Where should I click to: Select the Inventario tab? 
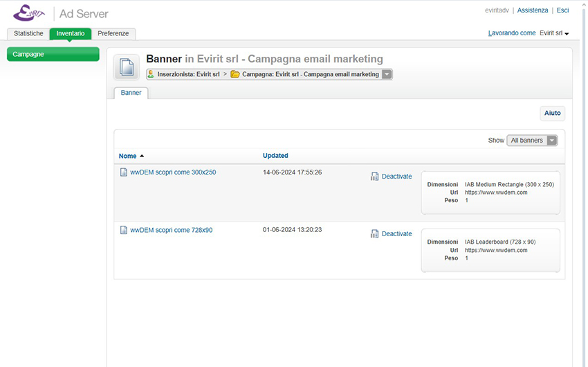pyautogui.click(x=71, y=33)
